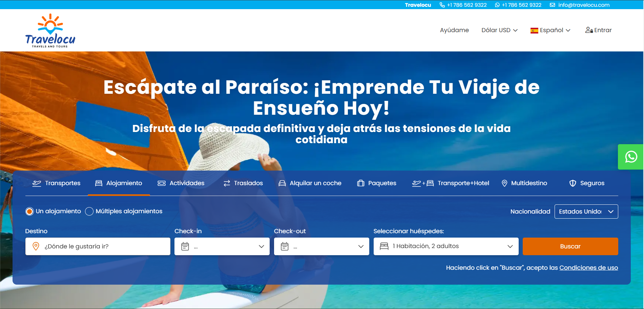Screen dimensions: 644x309
Task: Expand the Check-in date dropdown arrow
Action: tap(261, 246)
